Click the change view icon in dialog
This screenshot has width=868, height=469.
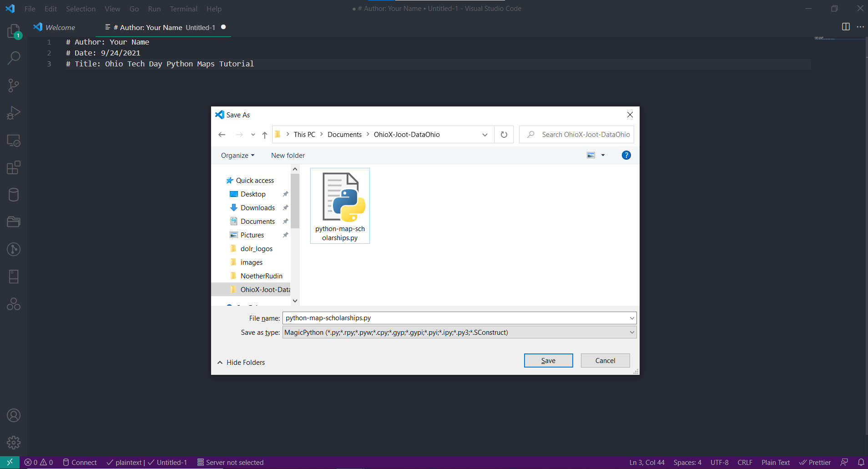pos(591,155)
